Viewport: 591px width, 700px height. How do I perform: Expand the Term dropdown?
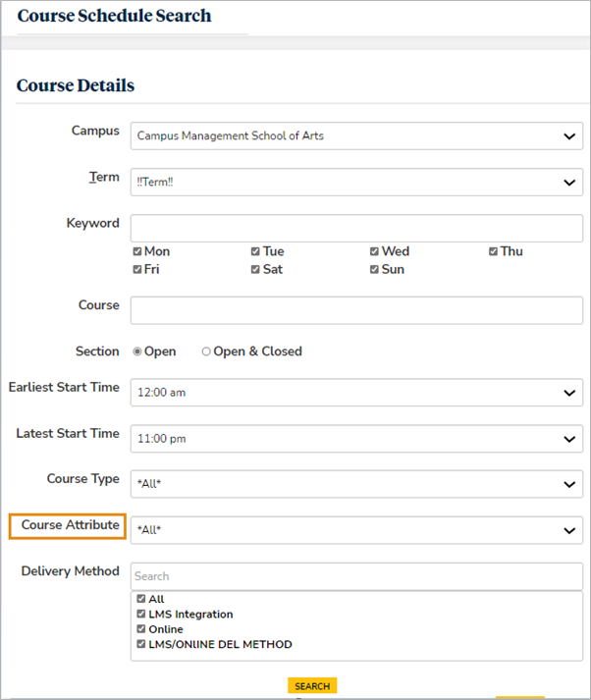[356, 182]
